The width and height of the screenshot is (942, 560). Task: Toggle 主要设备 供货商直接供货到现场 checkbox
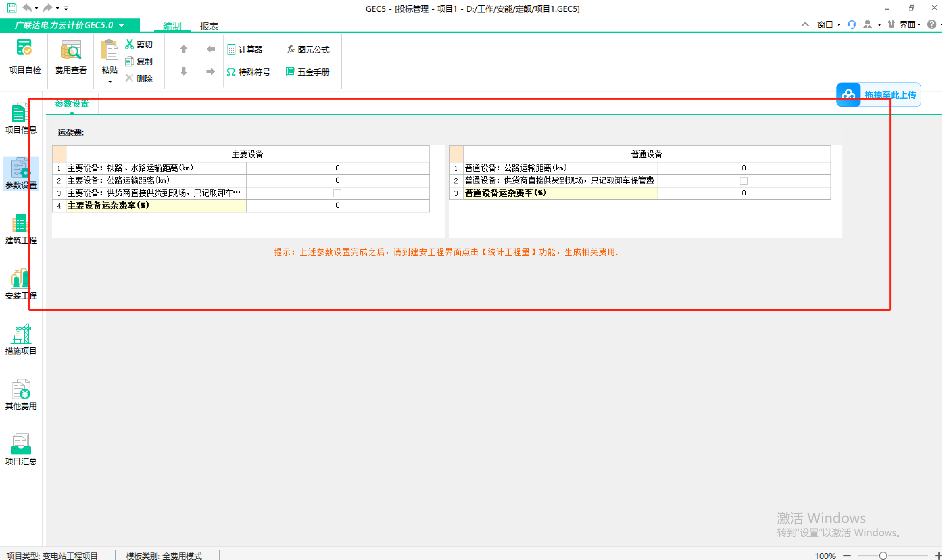pyautogui.click(x=337, y=193)
